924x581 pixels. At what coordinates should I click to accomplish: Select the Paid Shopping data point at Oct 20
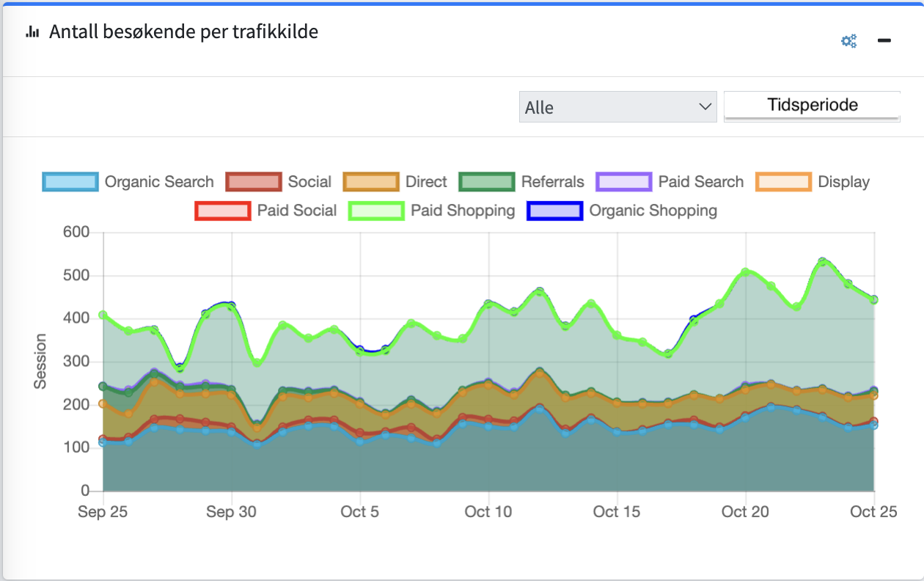[x=745, y=272]
